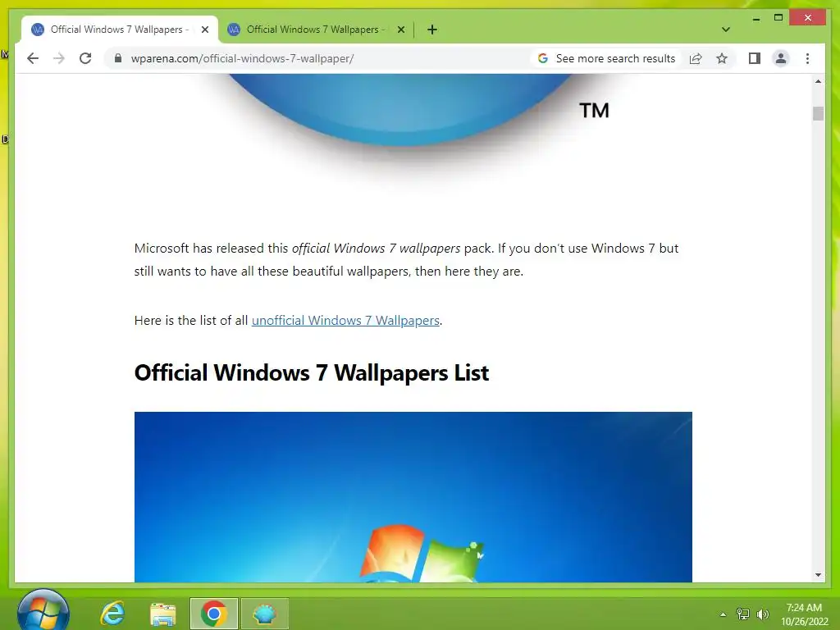Go back to the previous page
Screen dimensions: 840x630
coord(33,58)
